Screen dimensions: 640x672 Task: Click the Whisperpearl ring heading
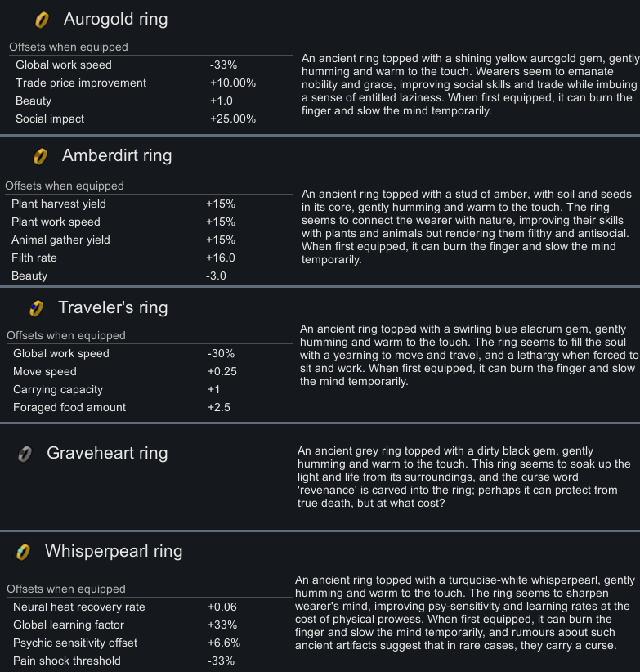(114, 552)
